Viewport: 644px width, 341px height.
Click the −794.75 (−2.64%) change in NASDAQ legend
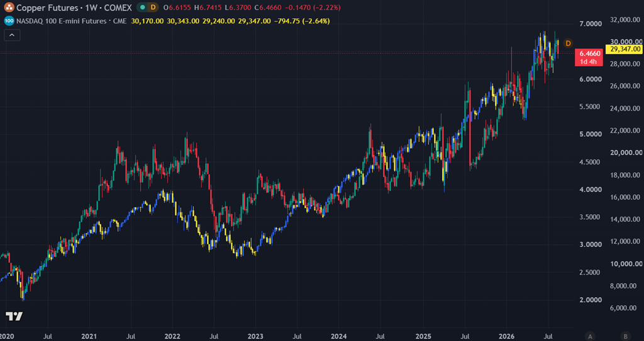(x=302, y=21)
